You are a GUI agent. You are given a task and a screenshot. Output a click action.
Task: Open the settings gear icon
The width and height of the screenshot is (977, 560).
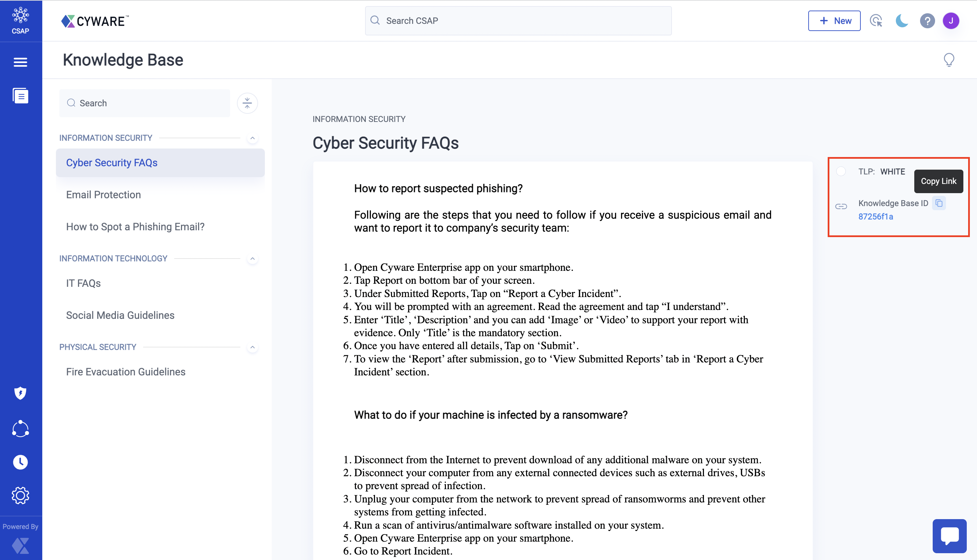tap(20, 495)
